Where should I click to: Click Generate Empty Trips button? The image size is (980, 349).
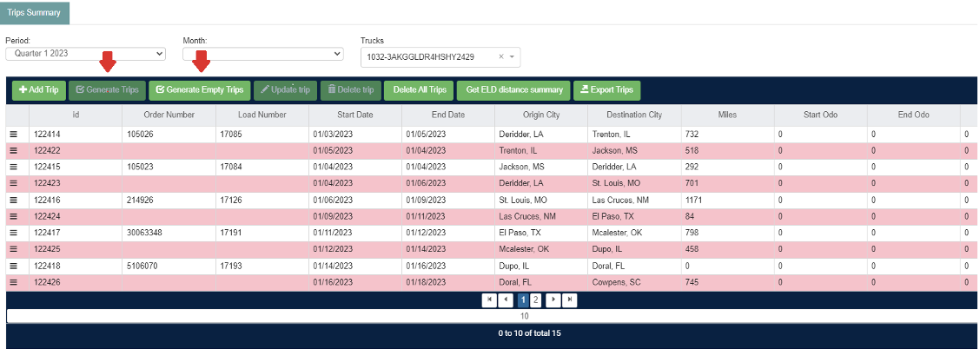click(199, 90)
